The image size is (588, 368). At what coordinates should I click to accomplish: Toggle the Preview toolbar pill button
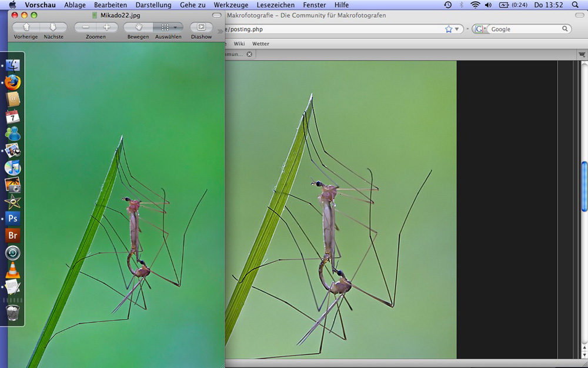pos(217,15)
